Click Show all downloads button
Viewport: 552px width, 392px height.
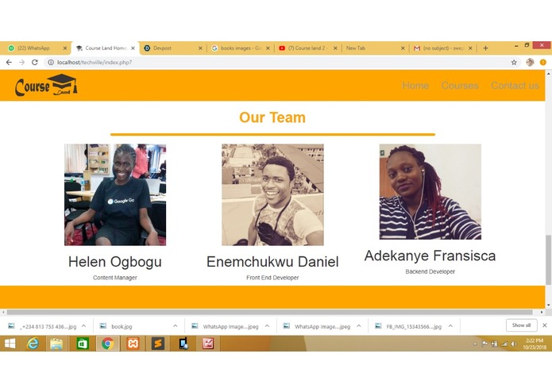coord(521,325)
